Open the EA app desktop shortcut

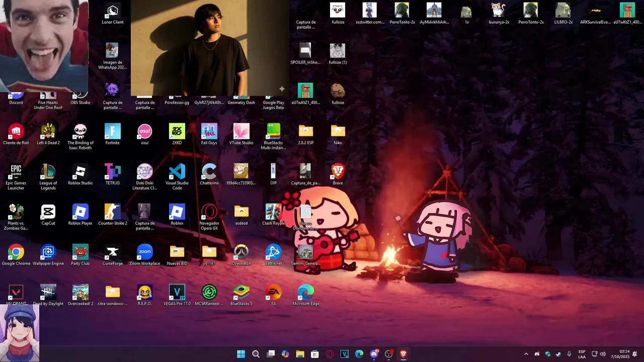(x=274, y=296)
